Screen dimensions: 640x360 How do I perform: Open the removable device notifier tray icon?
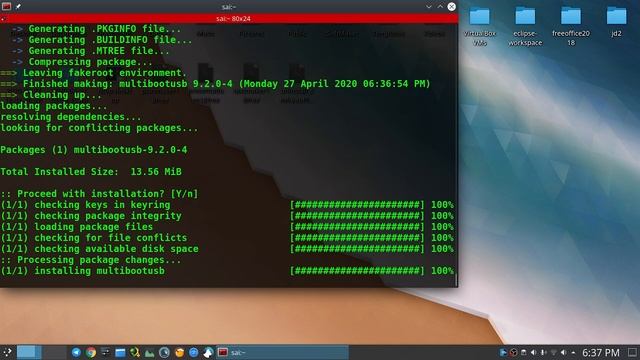[x=523, y=353]
